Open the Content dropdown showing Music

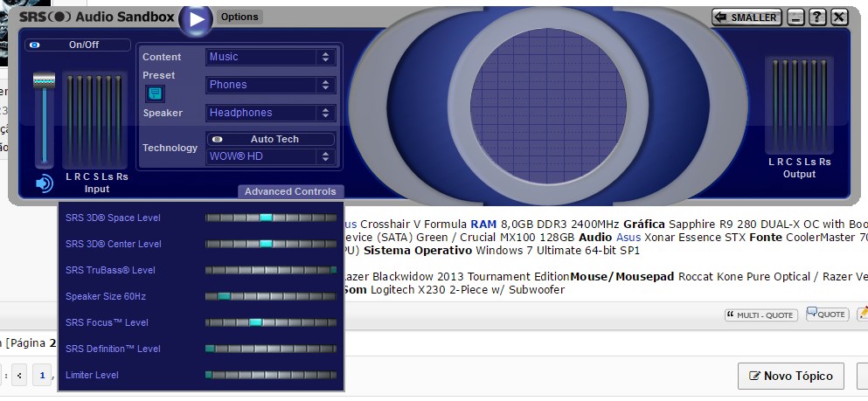(271, 57)
